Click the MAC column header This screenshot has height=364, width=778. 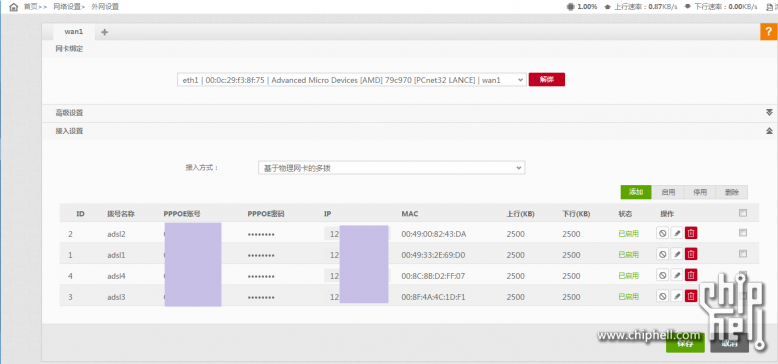409,214
